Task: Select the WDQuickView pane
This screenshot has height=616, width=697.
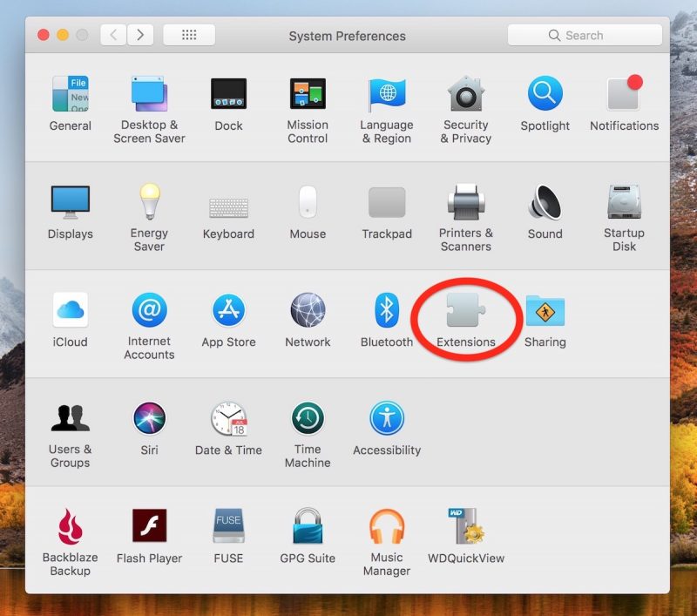Action: [465, 529]
